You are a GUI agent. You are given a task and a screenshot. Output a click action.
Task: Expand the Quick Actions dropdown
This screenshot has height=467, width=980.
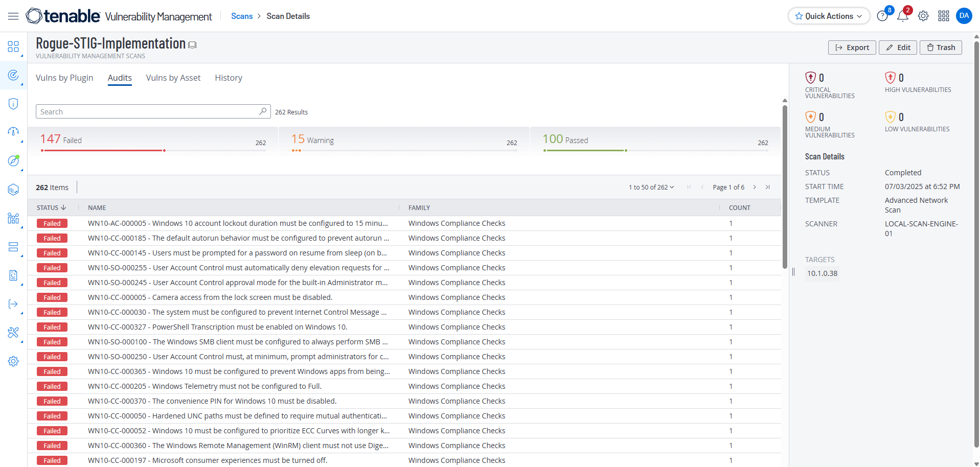click(828, 16)
